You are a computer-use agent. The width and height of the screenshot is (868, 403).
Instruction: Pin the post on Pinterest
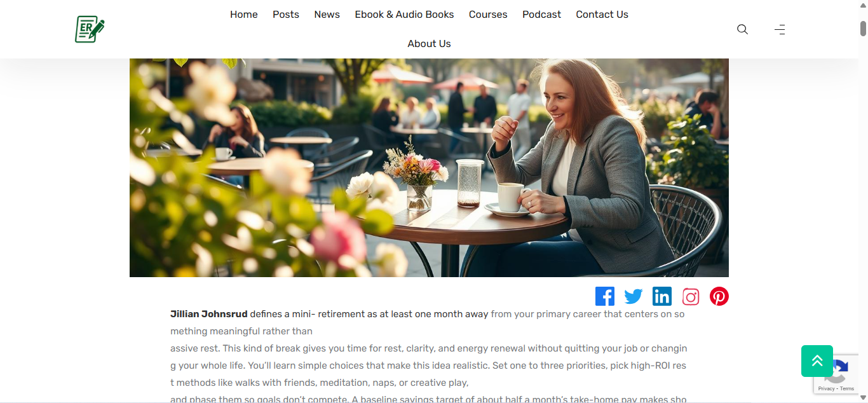(x=719, y=296)
